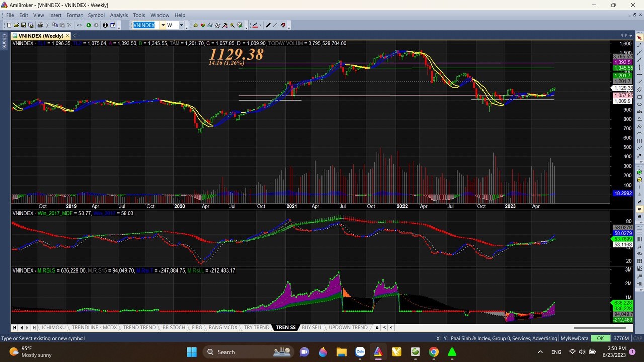Open the Analysis menu
This screenshot has height=362, width=644.
click(119, 15)
